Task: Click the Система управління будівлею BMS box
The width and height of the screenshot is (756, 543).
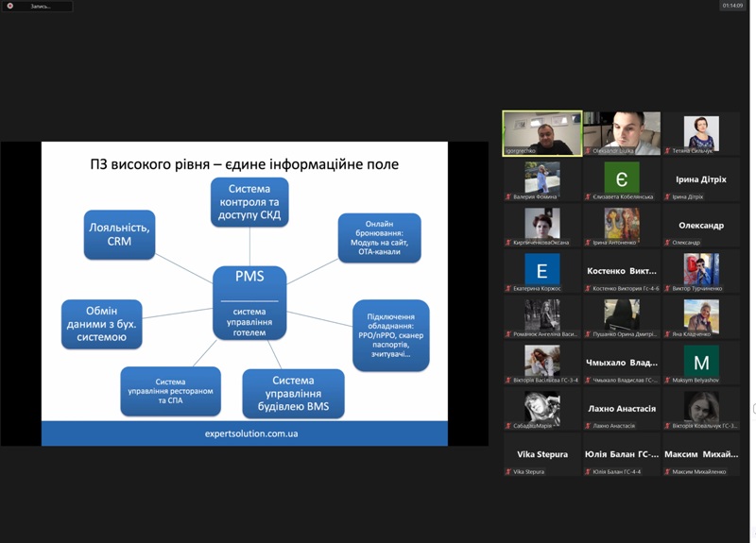Action: (293, 394)
